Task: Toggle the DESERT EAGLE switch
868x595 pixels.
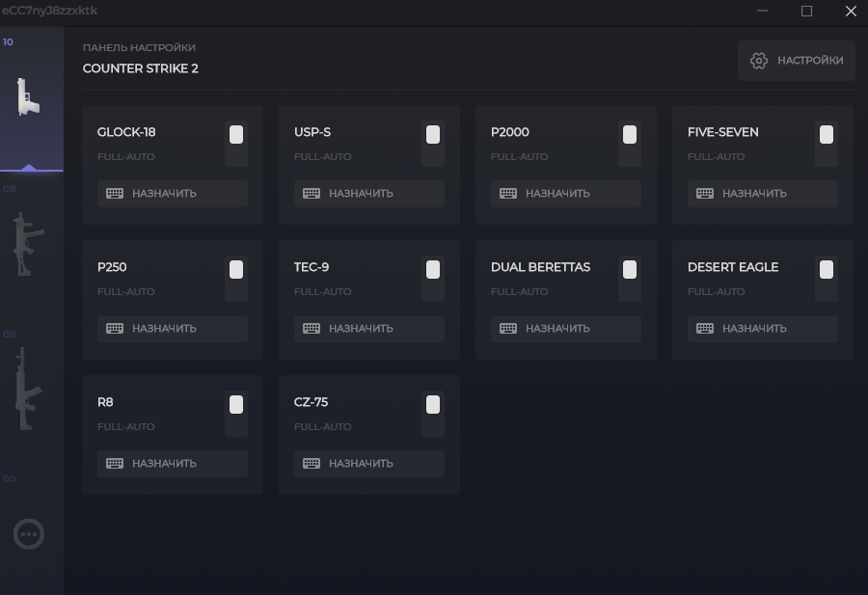Action: coord(827,279)
